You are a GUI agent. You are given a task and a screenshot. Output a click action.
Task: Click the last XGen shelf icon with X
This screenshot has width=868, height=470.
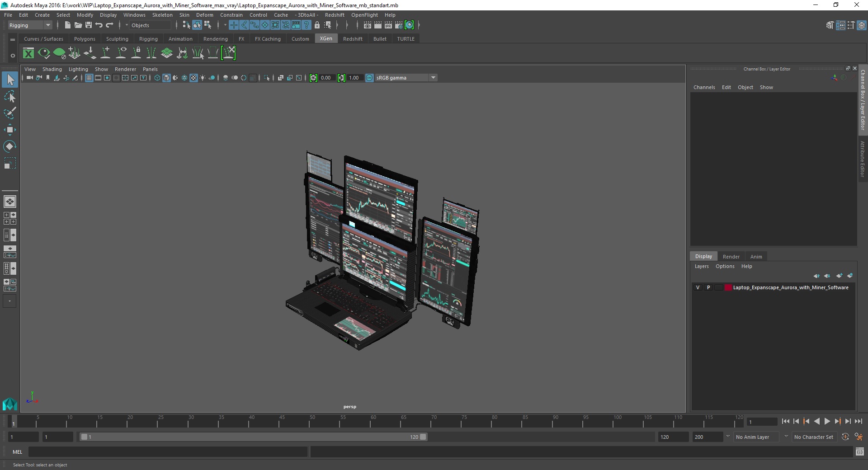click(228, 53)
